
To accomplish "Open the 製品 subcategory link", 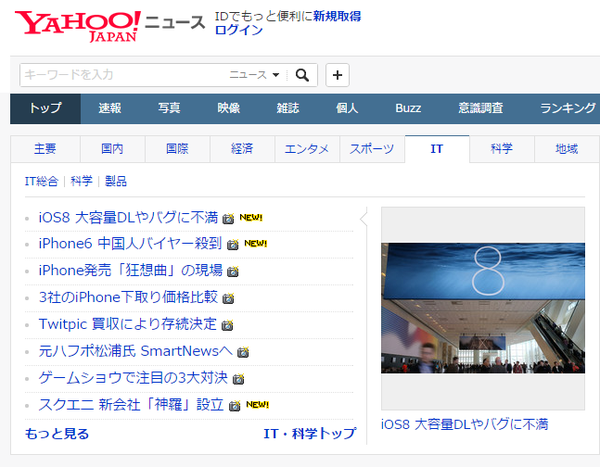I will pyautogui.click(x=116, y=181).
